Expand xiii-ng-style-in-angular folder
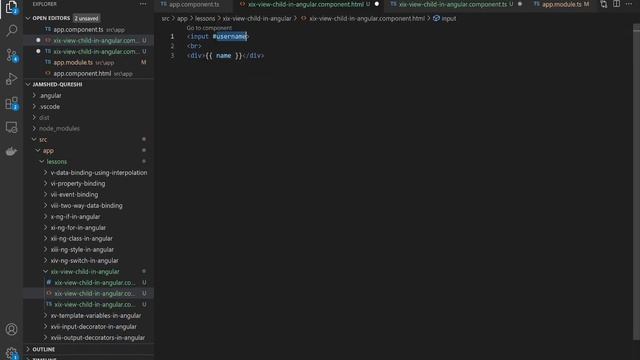640x360 pixels. (x=82, y=250)
